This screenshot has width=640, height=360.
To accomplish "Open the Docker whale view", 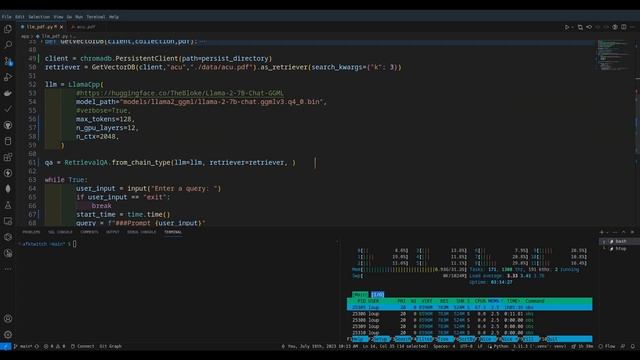I will point(8,93).
